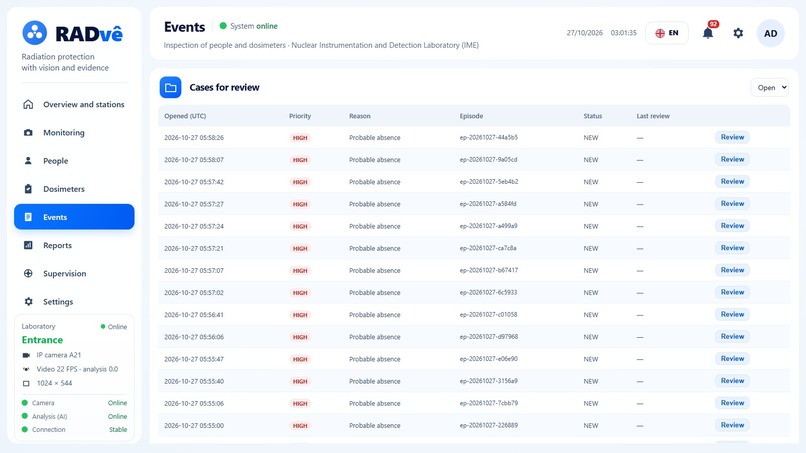Click the Events document icon

coord(28,217)
